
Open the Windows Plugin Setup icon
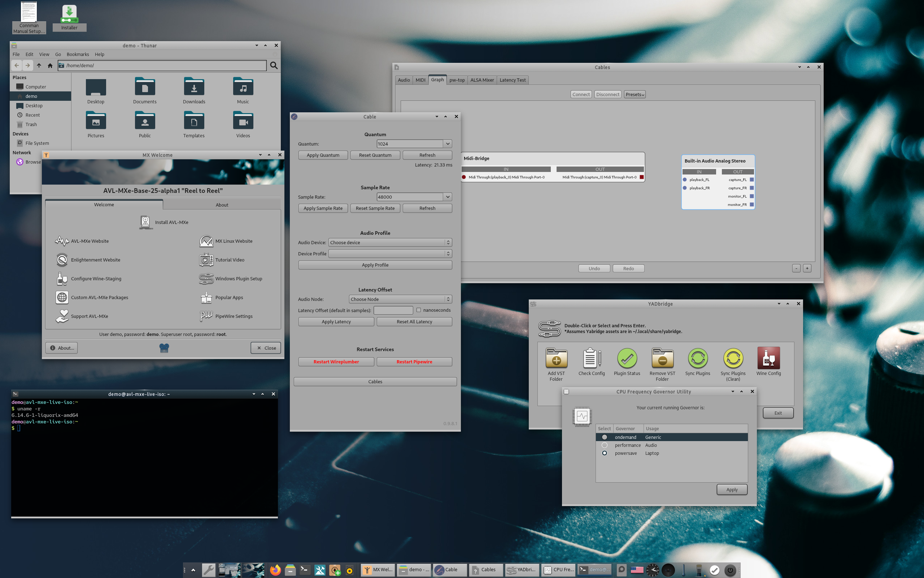click(x=206, y=279)
